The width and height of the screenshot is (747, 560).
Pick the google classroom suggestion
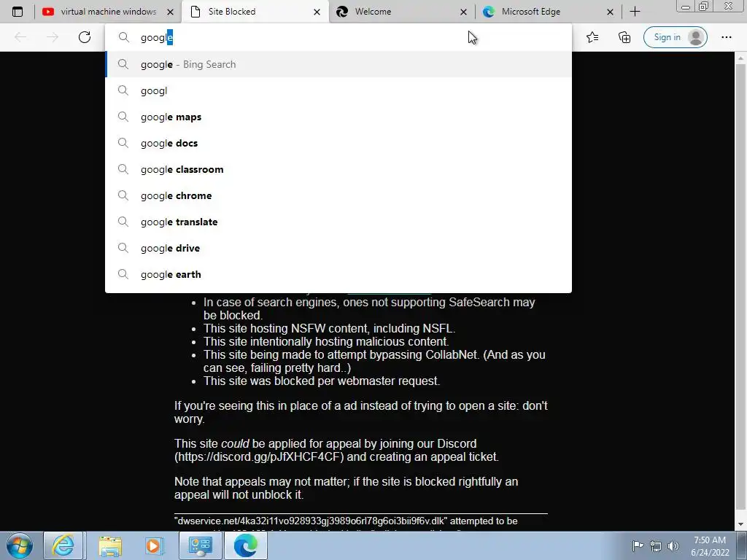(x=338, y=169)
